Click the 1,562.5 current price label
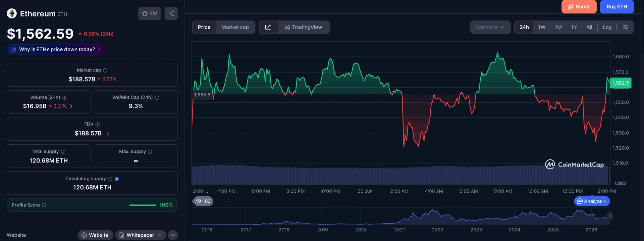The width and height of the screenshot is (644, 241). coord(621,83)
